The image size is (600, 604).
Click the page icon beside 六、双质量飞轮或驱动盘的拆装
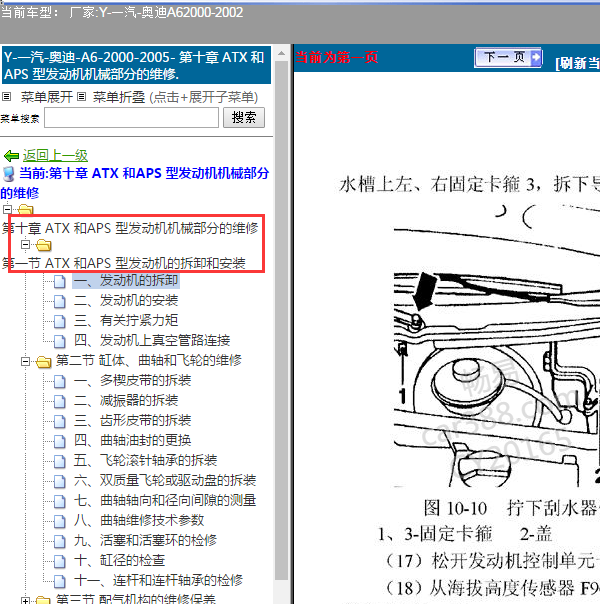[60, 482]
